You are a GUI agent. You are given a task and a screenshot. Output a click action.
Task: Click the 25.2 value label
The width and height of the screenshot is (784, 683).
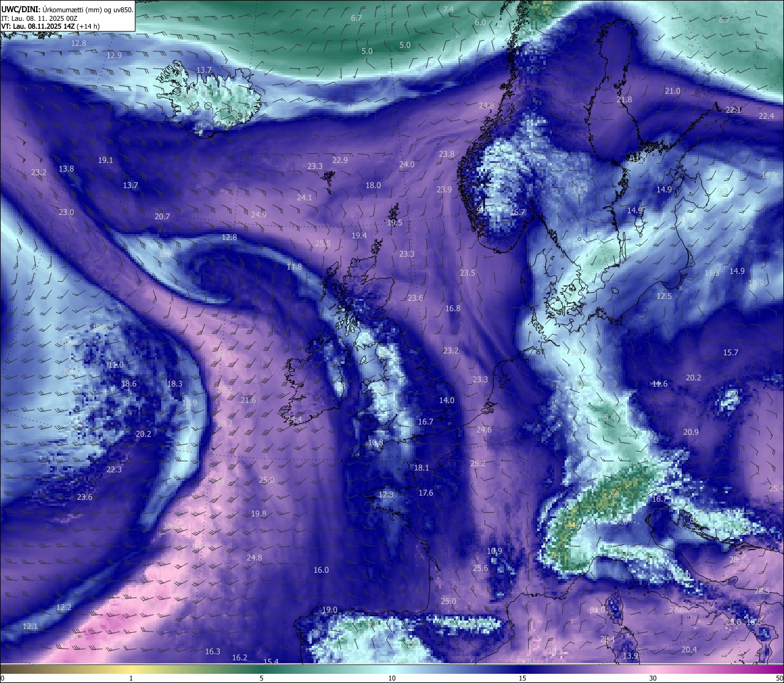pyautogui.click(x=478, y=464)
